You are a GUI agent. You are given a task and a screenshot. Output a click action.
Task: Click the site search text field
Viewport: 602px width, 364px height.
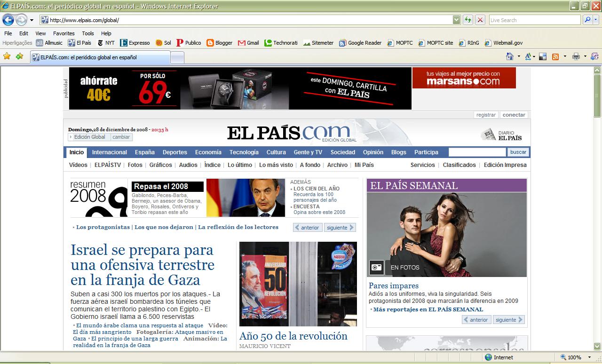(477, 152)
